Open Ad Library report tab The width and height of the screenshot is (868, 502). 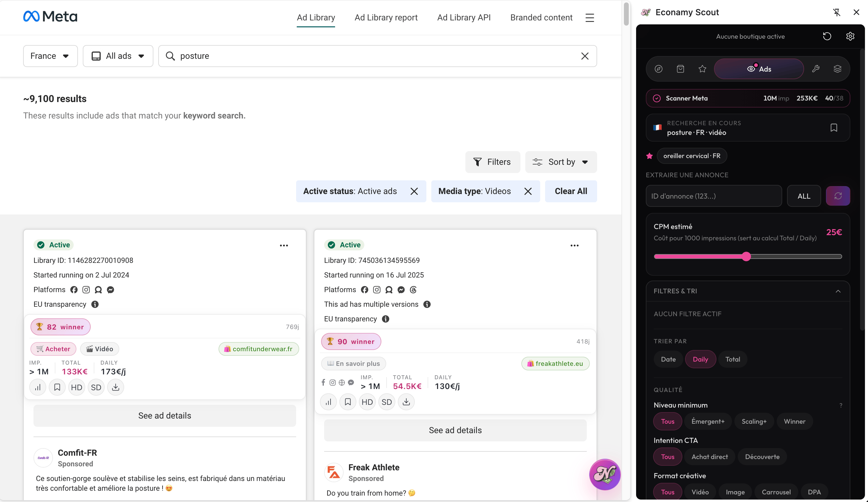386,18
